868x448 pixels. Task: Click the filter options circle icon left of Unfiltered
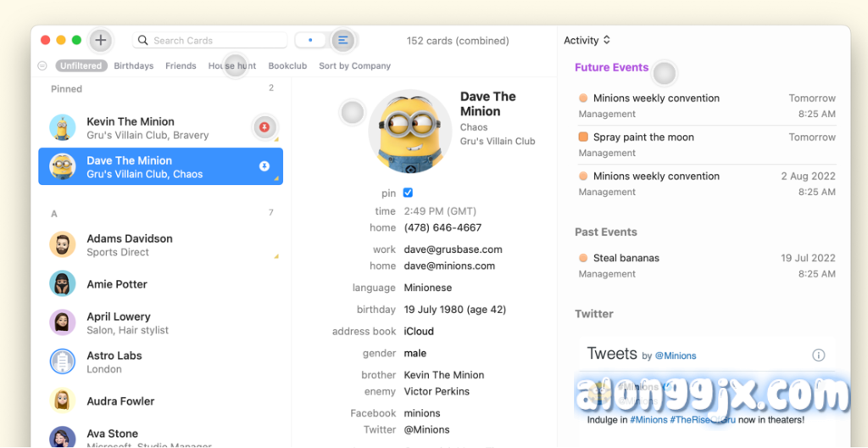click(x=42, y=66)
